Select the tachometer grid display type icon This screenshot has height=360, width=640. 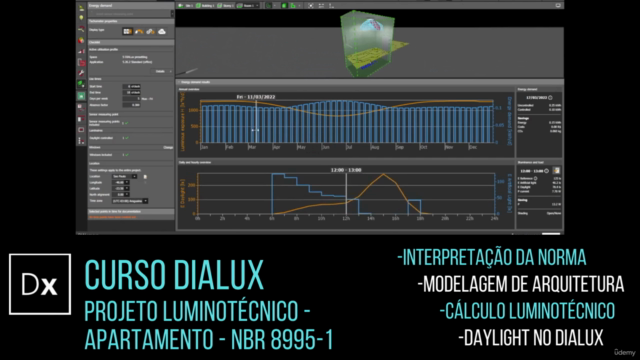(128, 31)
